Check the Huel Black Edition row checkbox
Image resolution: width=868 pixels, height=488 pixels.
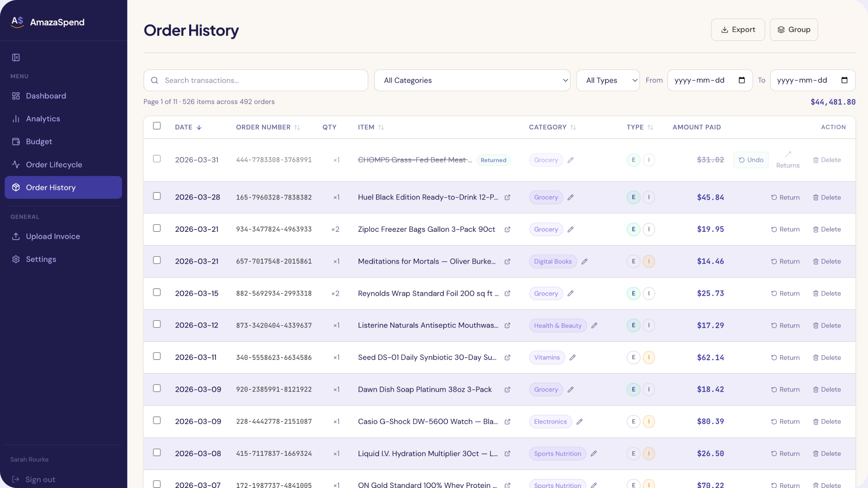(157, 196)
